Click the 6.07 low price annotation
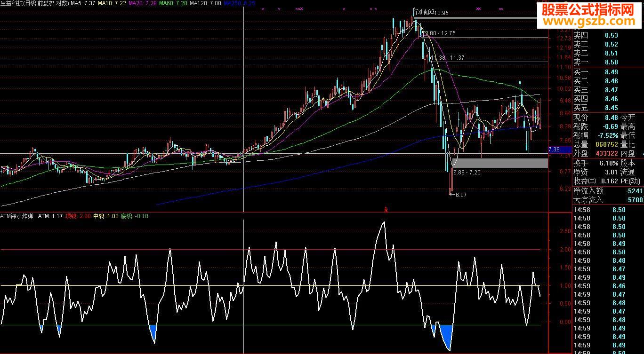Viewport: 644px width, 354px height. (460, 195)
